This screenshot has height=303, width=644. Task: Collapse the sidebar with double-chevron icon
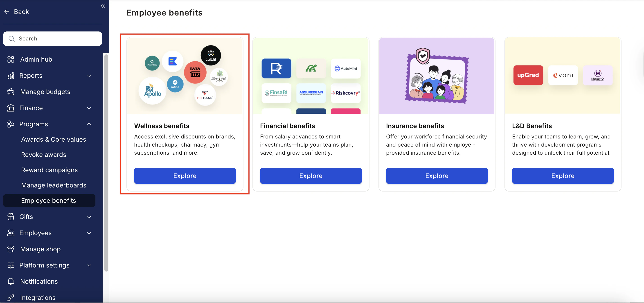[103, 6]
